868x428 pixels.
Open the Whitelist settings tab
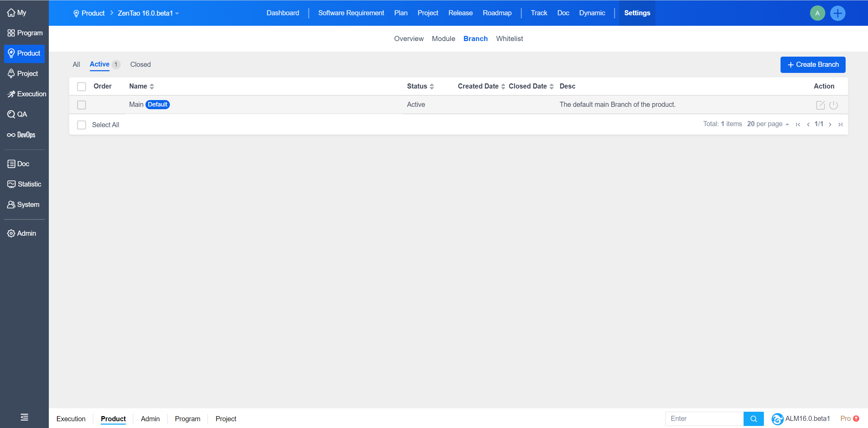(x=509, y=39)
